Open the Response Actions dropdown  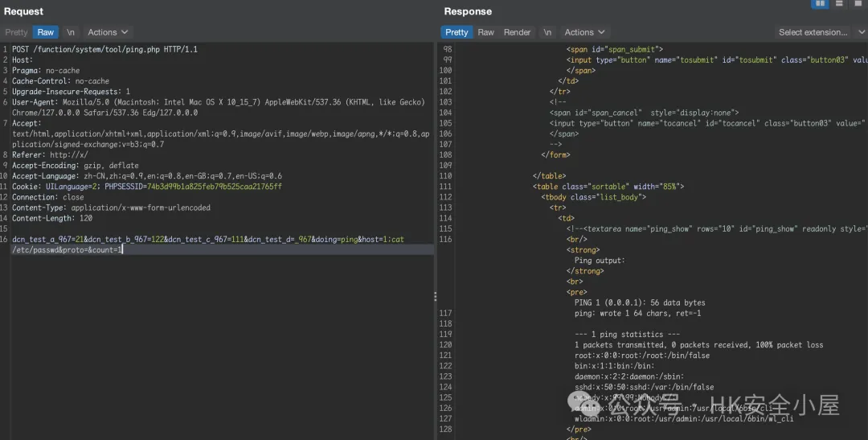pyautogui.click(x=584, y=32)
